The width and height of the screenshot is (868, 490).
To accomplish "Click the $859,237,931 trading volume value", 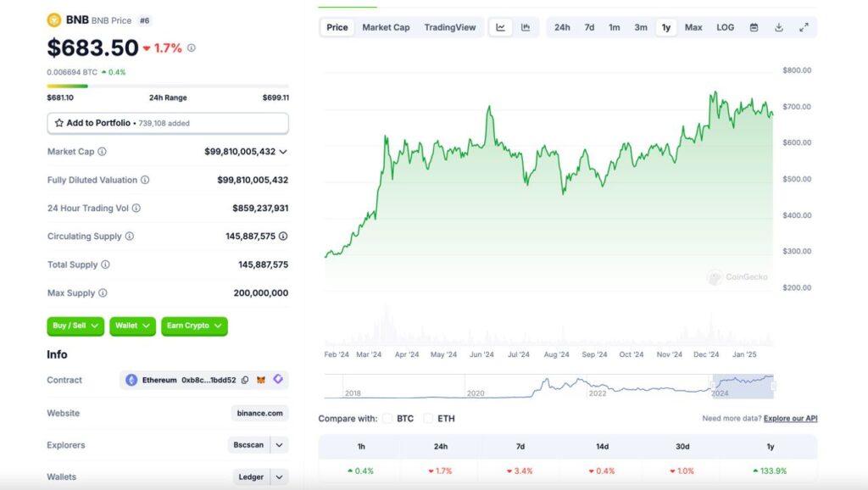I will click(260, 209).
